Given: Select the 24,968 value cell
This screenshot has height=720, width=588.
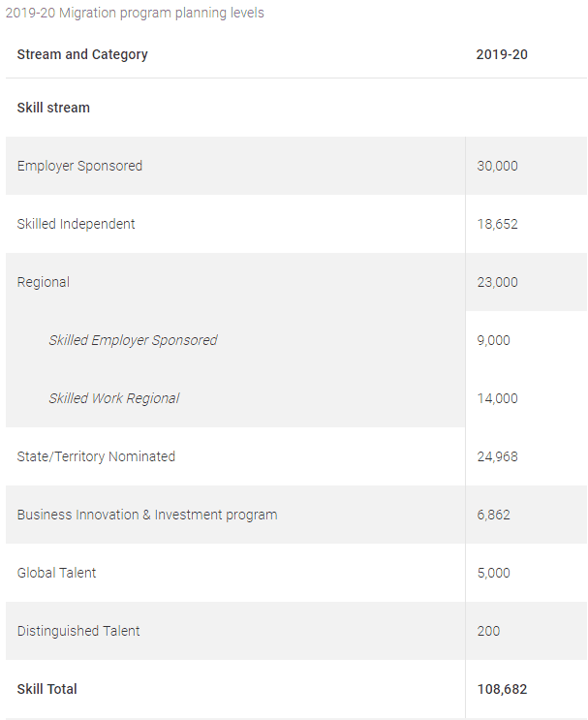Looking at the screenshot, I should click(526, 456).
